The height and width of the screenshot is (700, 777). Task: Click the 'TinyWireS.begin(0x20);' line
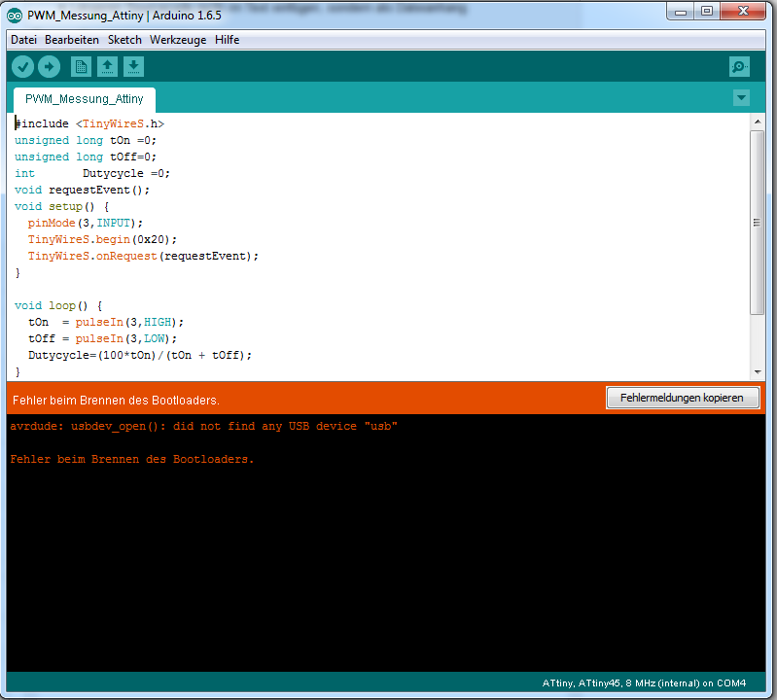tap(102, 239)
